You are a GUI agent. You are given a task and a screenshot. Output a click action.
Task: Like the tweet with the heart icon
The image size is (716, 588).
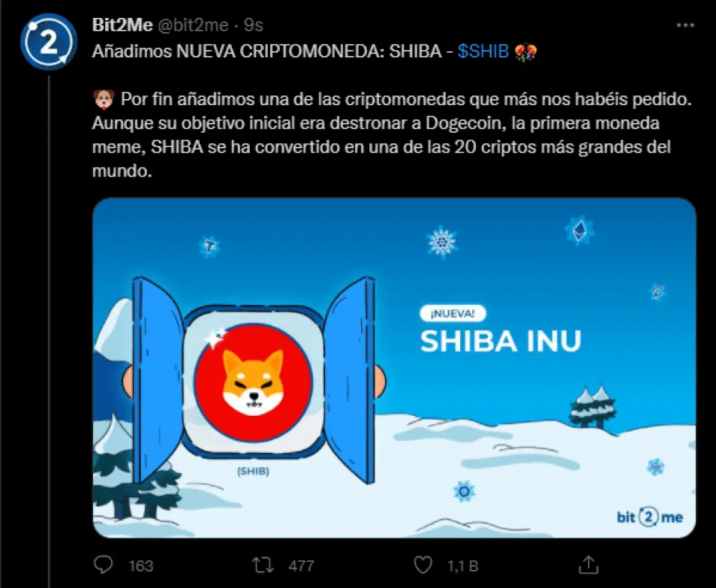tap(423, 565)
